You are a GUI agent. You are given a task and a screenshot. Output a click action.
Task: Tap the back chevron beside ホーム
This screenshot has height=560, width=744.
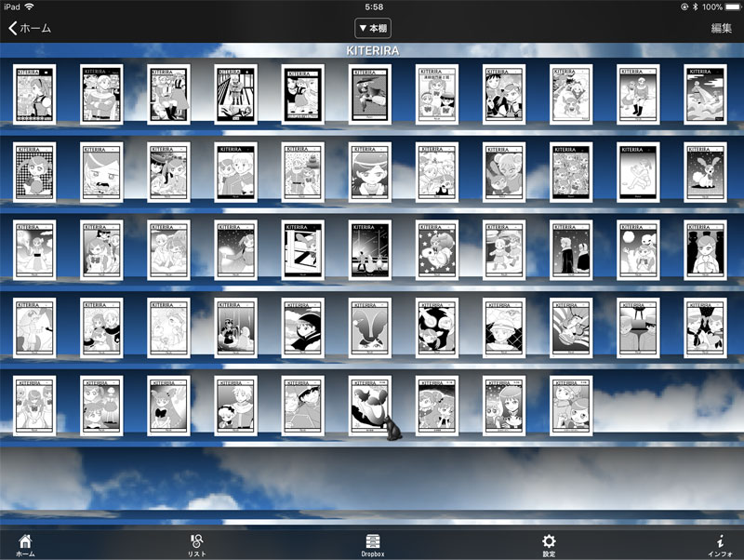click(x=13, y=28)
